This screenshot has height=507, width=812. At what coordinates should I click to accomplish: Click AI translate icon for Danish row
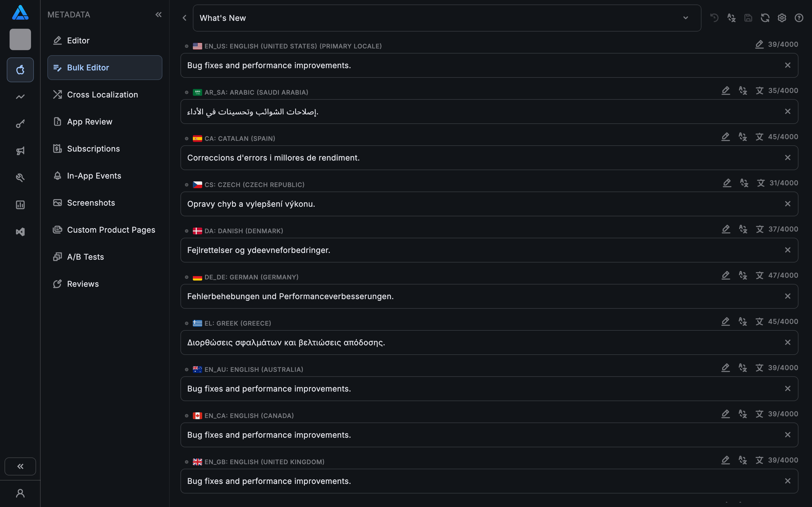[x=743, y=229]
